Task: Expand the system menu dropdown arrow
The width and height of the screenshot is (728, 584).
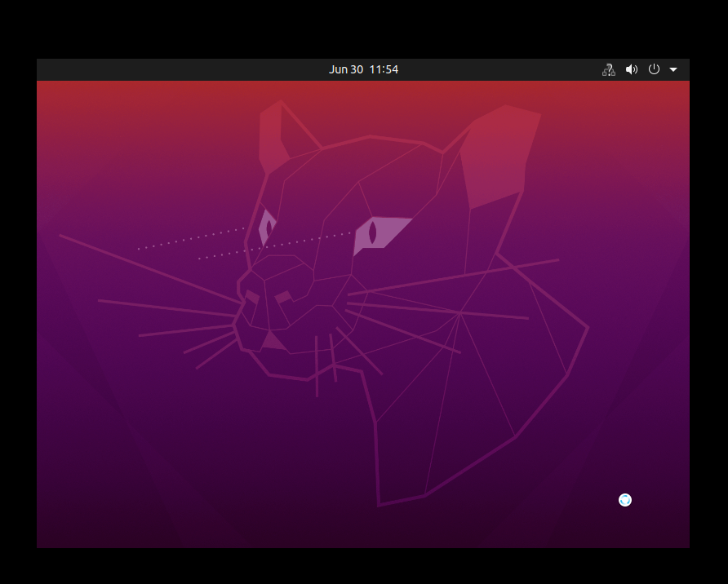Action: click(x=673, y=69)
